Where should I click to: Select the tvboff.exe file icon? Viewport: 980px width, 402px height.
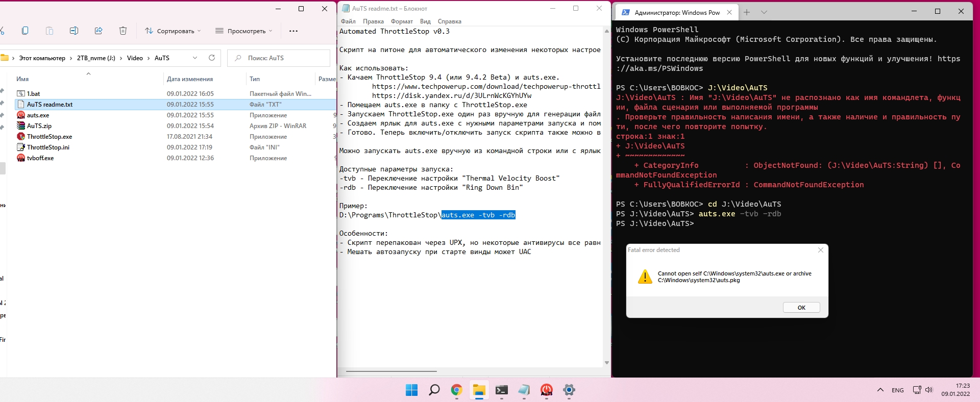click(21, 158)
